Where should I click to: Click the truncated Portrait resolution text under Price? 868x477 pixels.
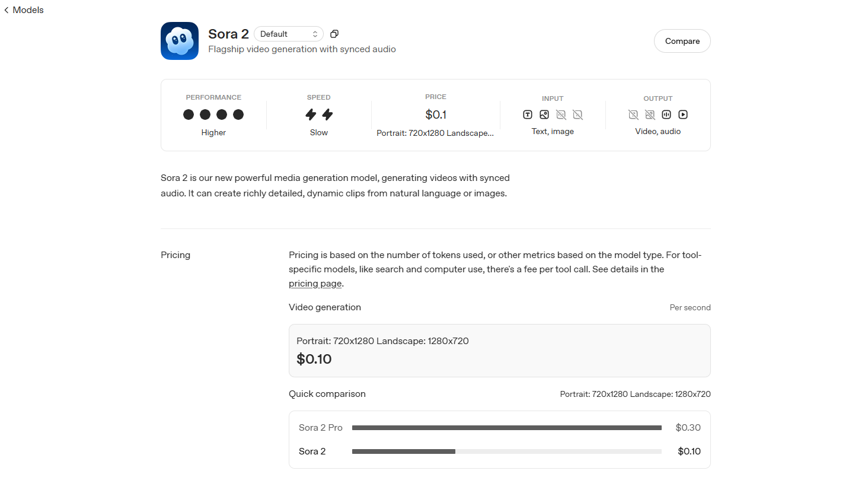(435, 133)
